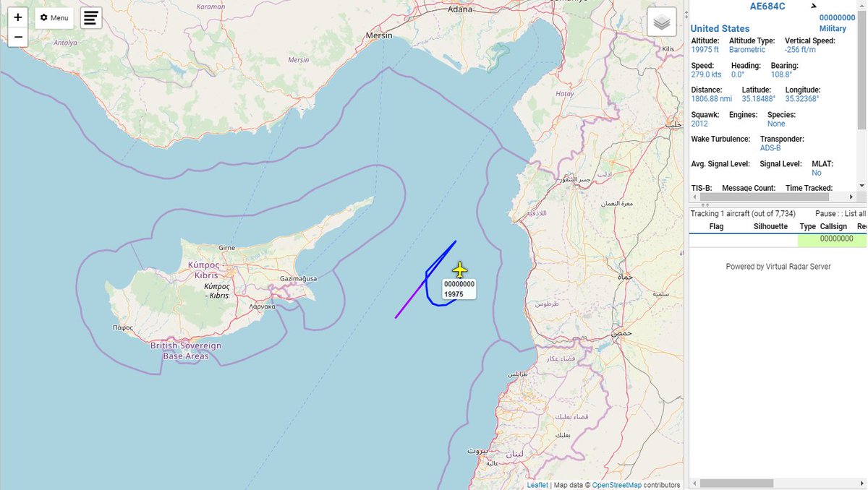Open the Leaflet attribution link

537,485
